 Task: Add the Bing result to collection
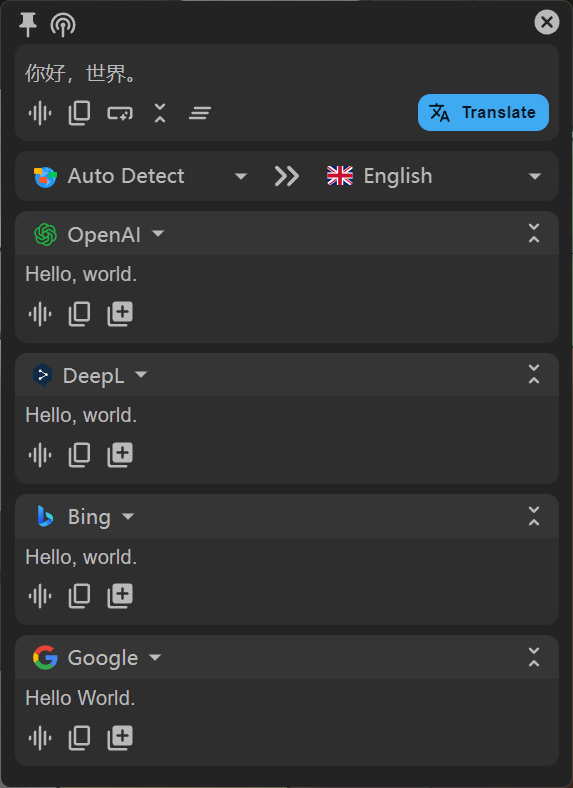tap(120, 597)
